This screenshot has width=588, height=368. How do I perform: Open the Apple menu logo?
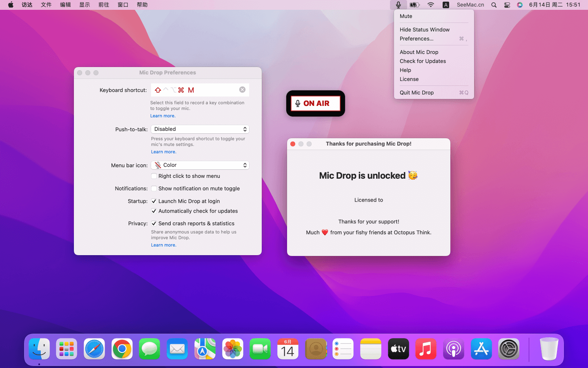[11, 5]
